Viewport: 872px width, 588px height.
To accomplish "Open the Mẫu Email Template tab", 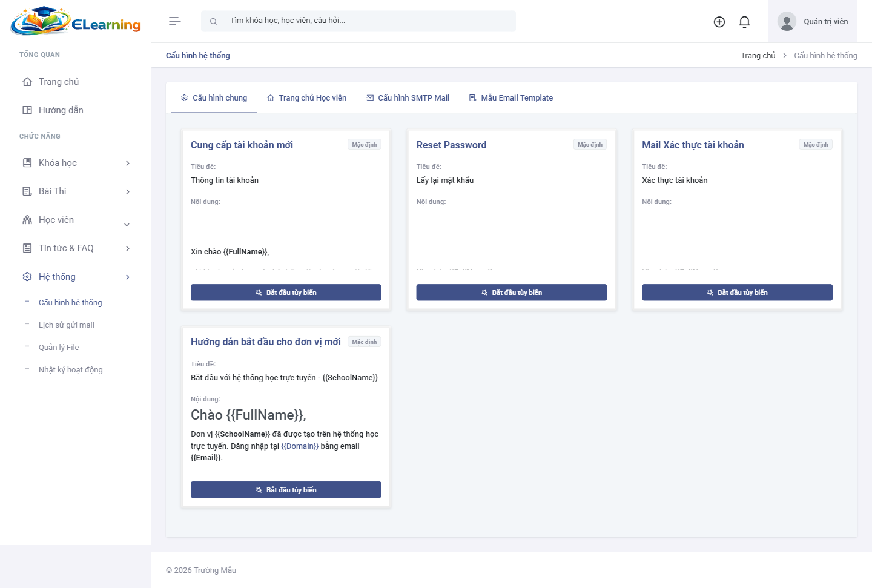I will [x=511, y=97].
